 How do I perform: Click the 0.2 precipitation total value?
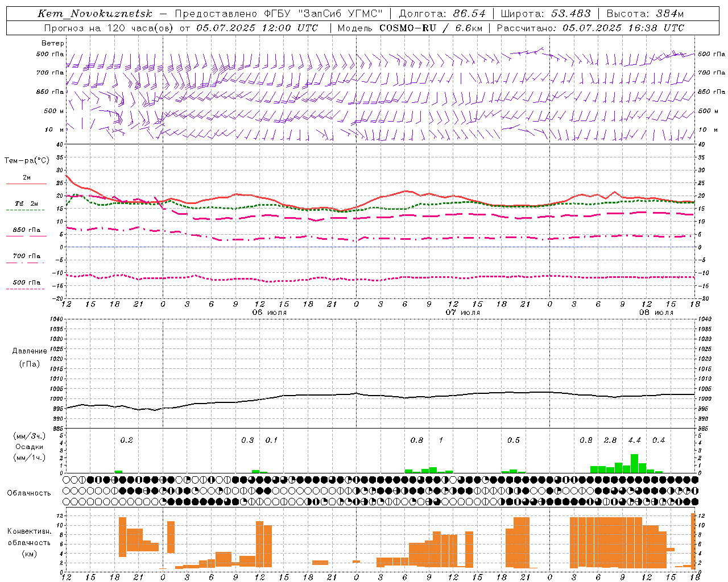point(126,440)
